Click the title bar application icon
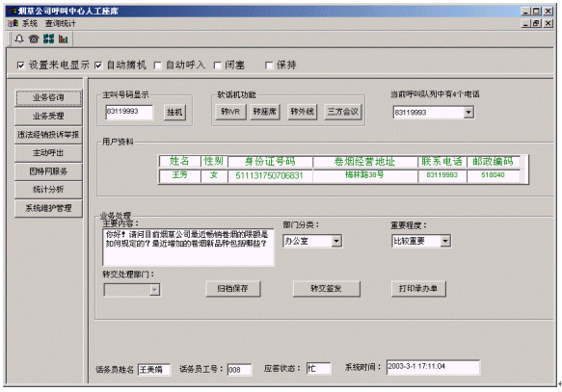The width and height of the screenshot is (562, 392). pyautogui.click(x=12, y=12)
